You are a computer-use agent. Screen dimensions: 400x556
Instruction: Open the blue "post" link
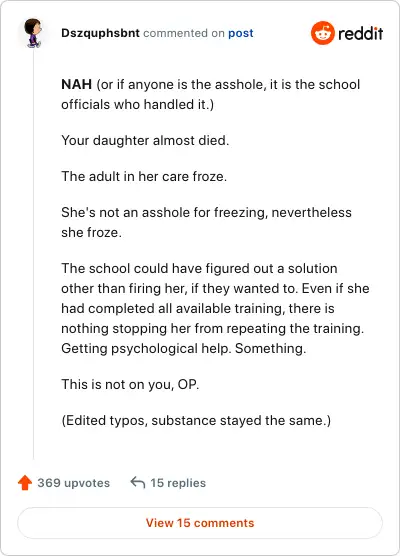click(x=240, y=33)
